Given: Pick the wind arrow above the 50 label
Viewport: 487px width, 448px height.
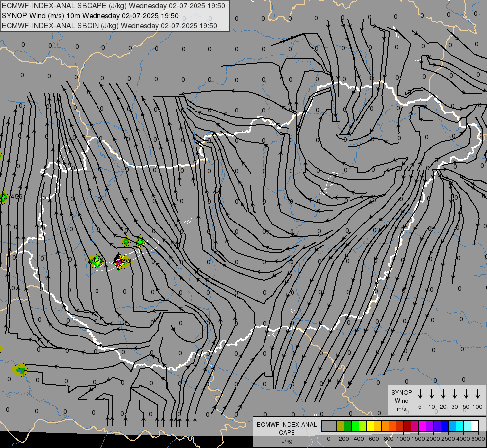Looking at the screenshot, I should pos(466,393).
